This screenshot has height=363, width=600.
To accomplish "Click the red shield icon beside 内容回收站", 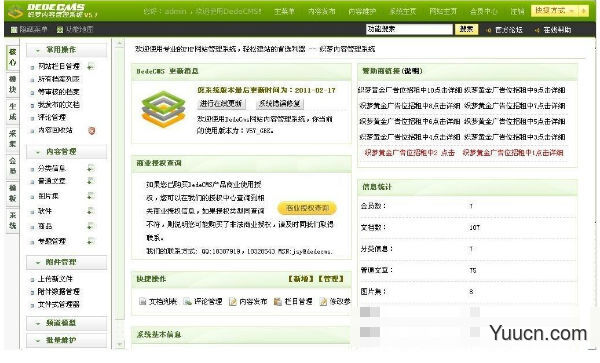I will click(91, 130).
